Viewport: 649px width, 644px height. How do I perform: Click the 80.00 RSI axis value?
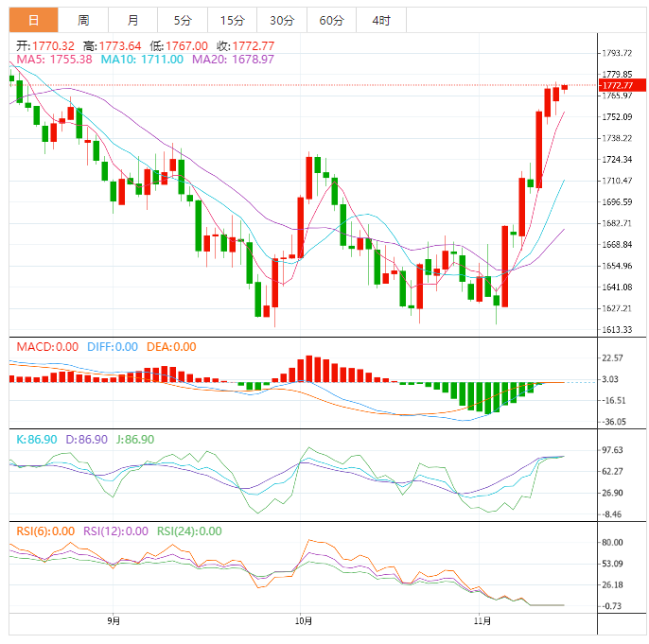coord(612,542)
